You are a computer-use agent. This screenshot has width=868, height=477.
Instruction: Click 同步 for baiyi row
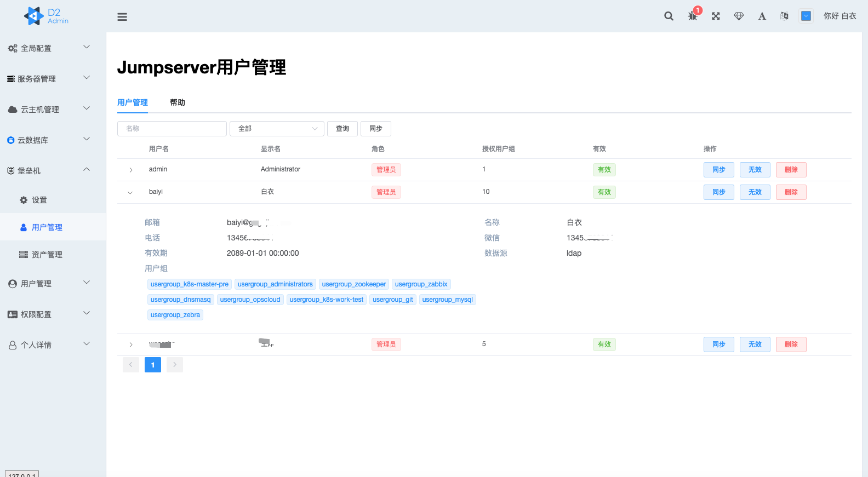pyautogui.click(x=719, y=192)
